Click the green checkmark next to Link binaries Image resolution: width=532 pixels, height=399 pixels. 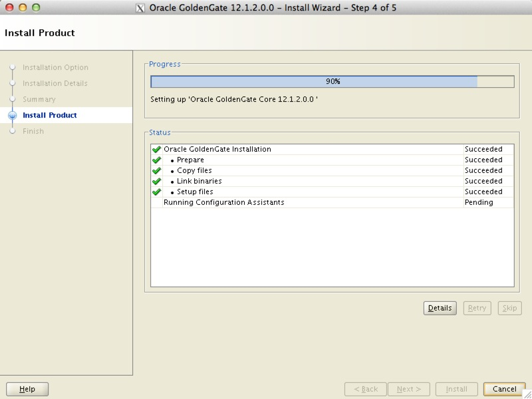pos(156,181)
